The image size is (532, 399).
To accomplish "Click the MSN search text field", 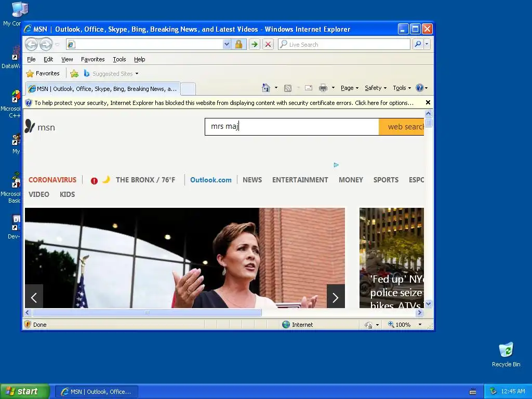I will click(x=292, y=127).
